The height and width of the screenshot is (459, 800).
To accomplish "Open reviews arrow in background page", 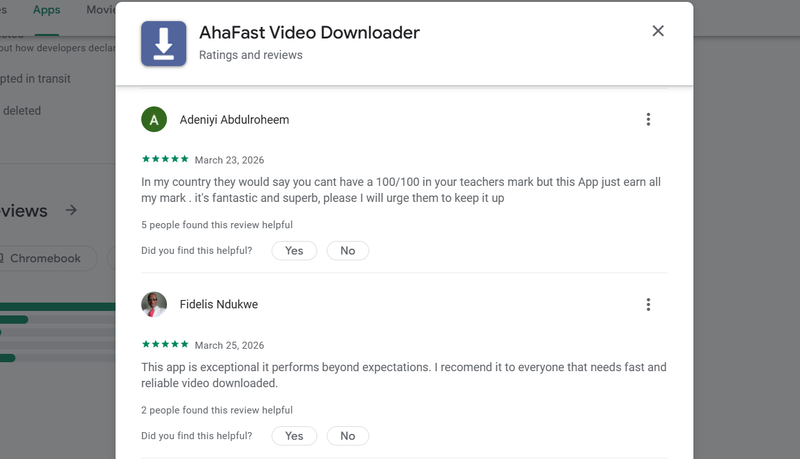I will (x=71, y=210).
